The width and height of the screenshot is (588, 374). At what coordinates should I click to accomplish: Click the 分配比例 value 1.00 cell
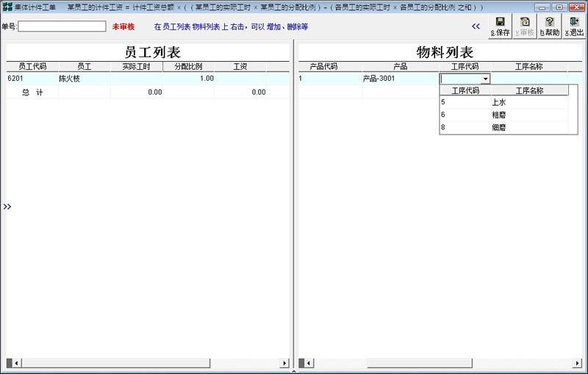pyautogui.click(x=190, y=79)
